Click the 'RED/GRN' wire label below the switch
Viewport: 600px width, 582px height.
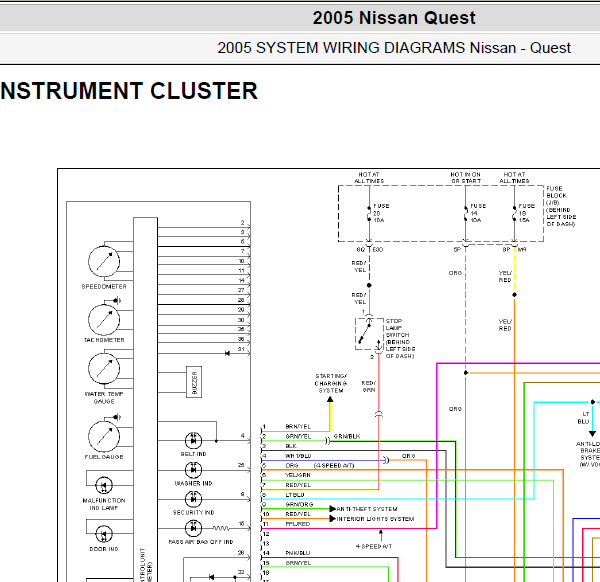(x=369, y=386)
